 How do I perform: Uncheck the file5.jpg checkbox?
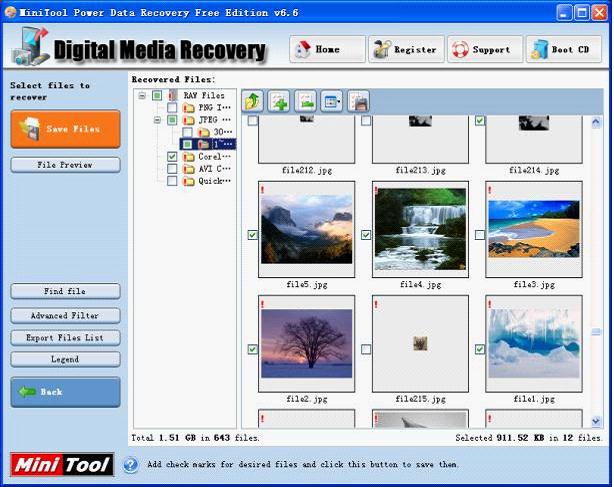253,235
